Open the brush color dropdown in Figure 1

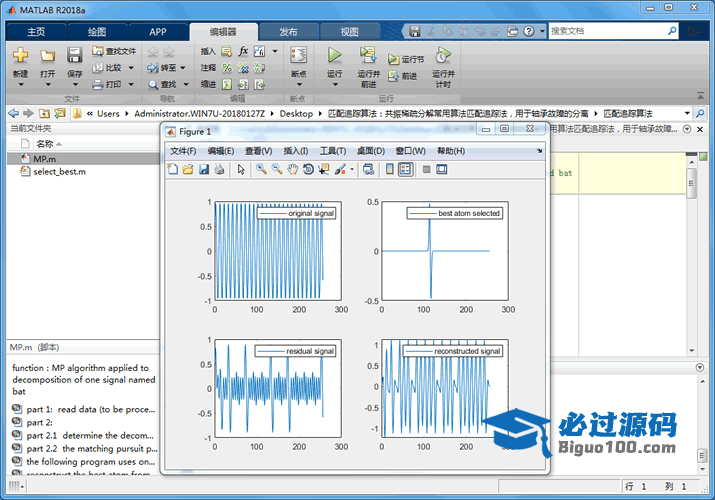tap(352, 170)
